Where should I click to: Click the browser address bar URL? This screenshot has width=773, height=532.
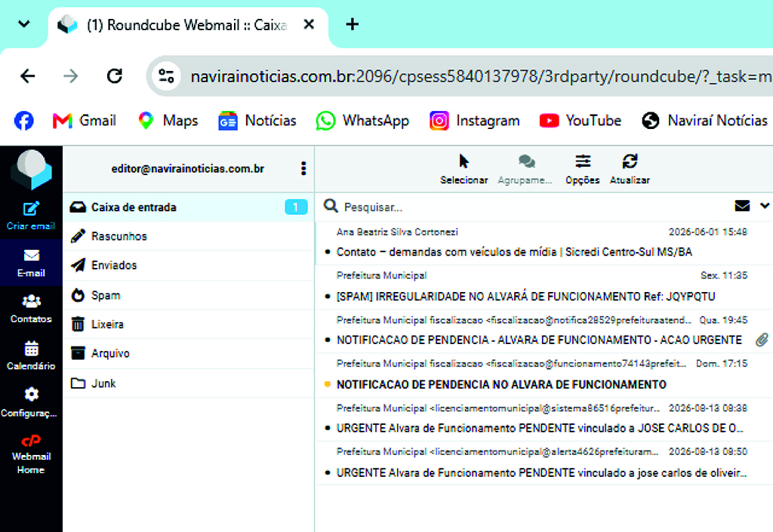pos(481,76)
